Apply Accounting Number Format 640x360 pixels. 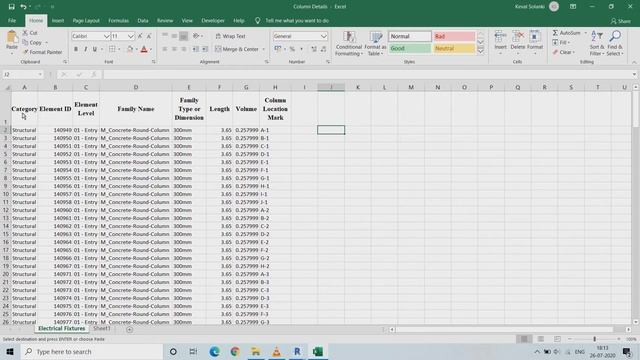278,49
